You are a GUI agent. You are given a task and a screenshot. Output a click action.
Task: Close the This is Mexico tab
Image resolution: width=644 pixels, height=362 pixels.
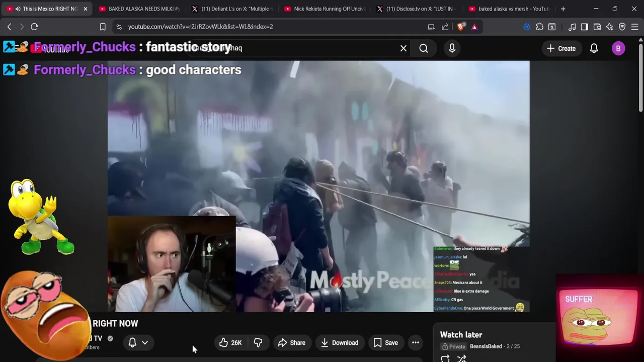pos(85,9)
